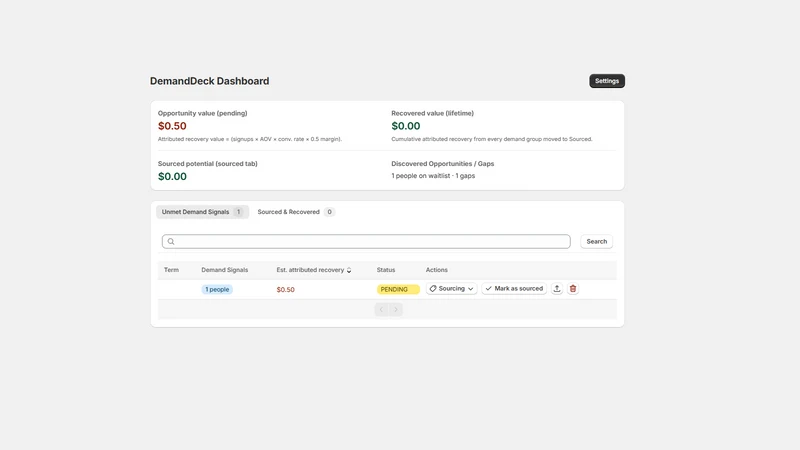This screenshot has width=800, height=450.
Task: Click Discovered Opportunities / Gaps label
Action: (x=442, y=164)
